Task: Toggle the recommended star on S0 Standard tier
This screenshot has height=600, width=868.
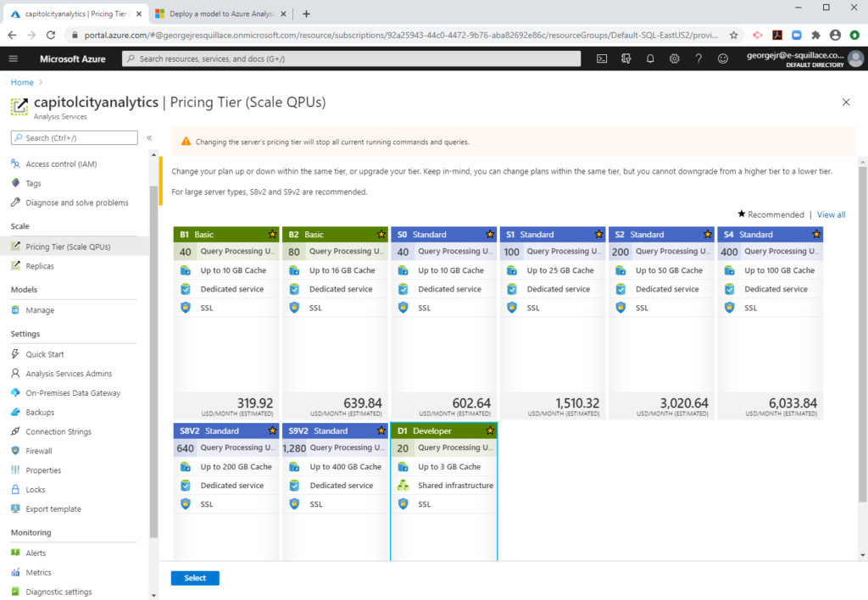Action: (x=489, y=234)
